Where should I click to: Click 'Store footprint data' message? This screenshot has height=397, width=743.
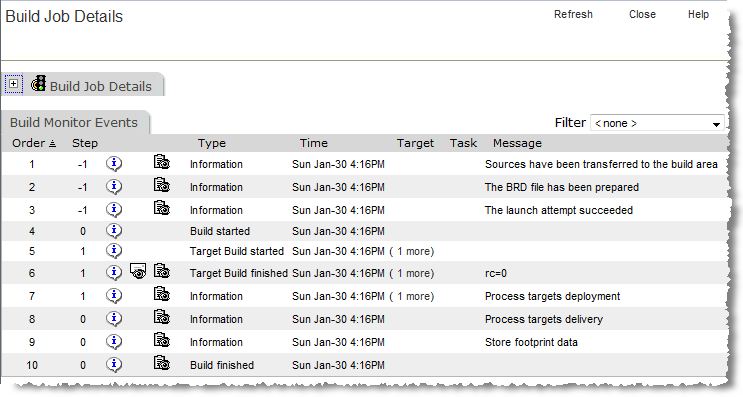coord(531,342)
